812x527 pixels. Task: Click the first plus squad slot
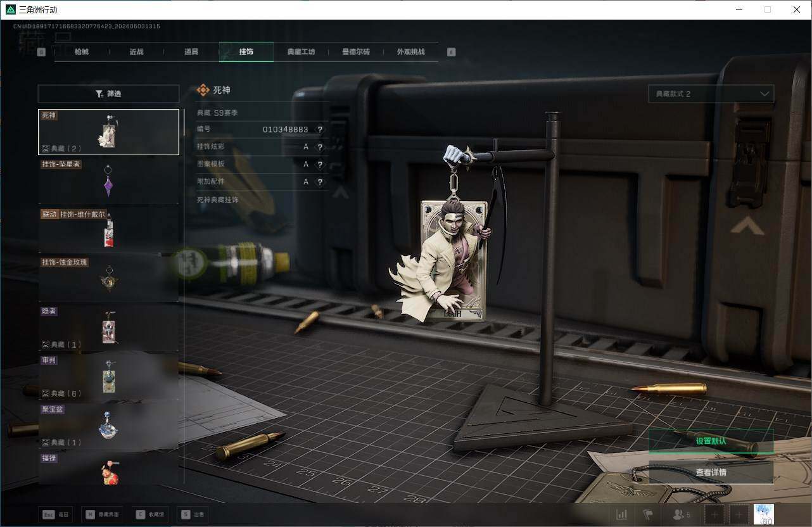coord(714,515)
